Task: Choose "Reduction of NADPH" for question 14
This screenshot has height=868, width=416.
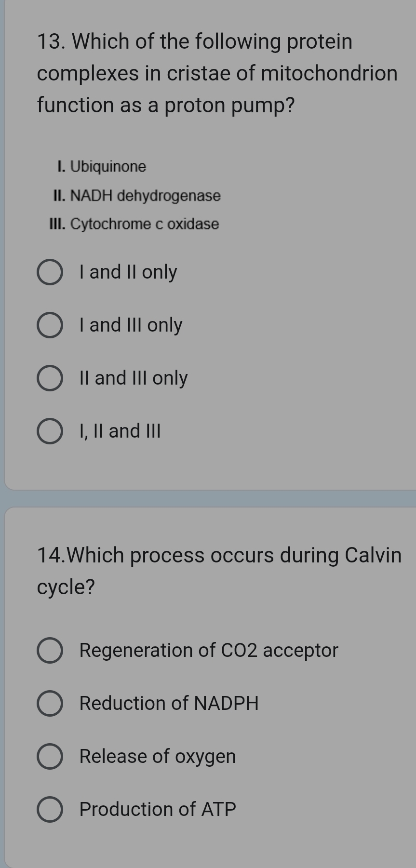Action: coord(50,704)
